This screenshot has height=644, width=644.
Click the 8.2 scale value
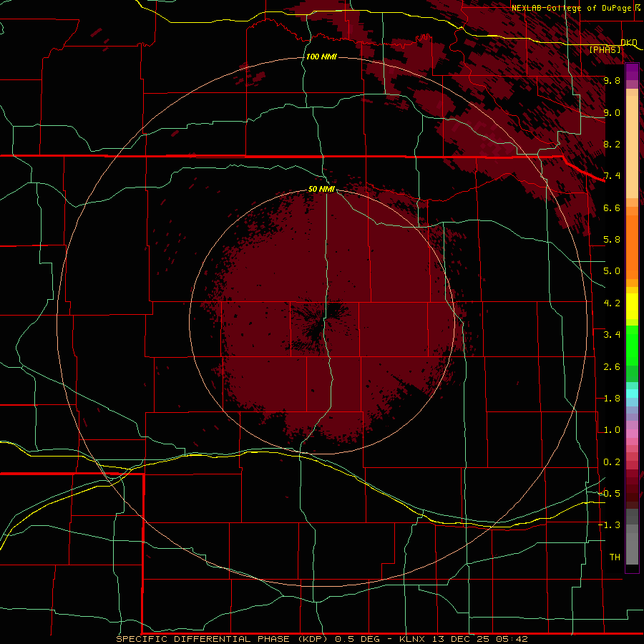[612, 144]
